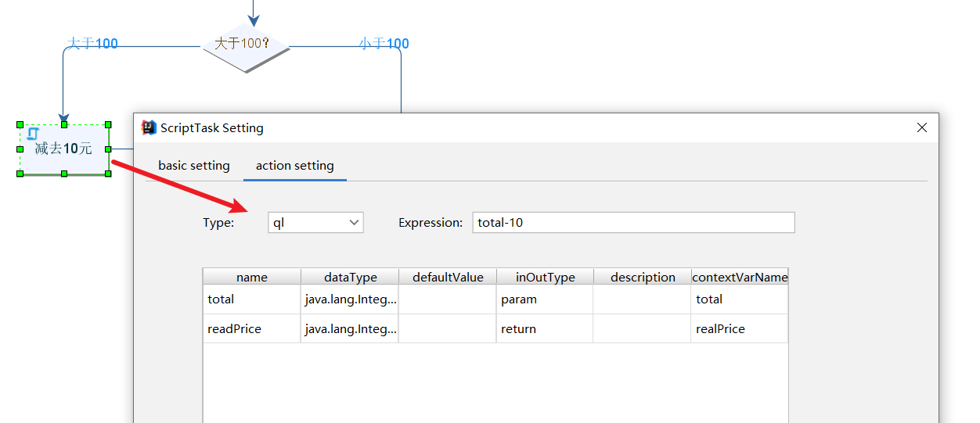
Task: Click the return cell in the readPrice row
Action: pos(545,329)
